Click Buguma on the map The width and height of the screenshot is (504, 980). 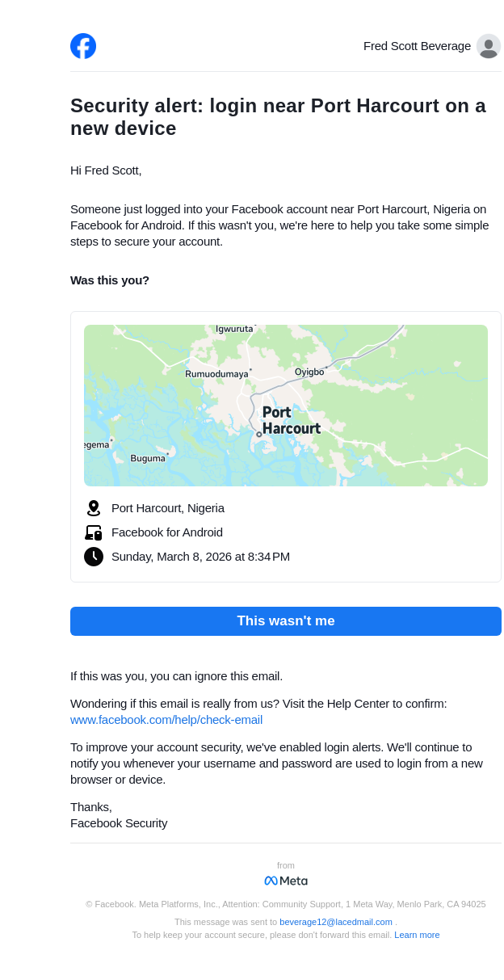(x=148, y=458)
